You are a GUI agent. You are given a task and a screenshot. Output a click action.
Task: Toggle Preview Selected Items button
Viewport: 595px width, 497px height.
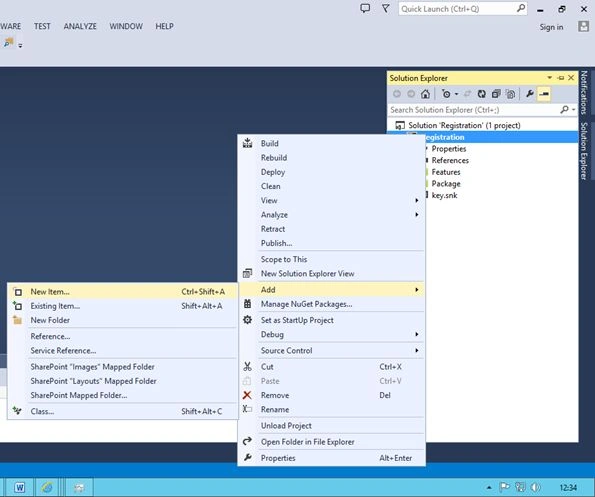544,94
